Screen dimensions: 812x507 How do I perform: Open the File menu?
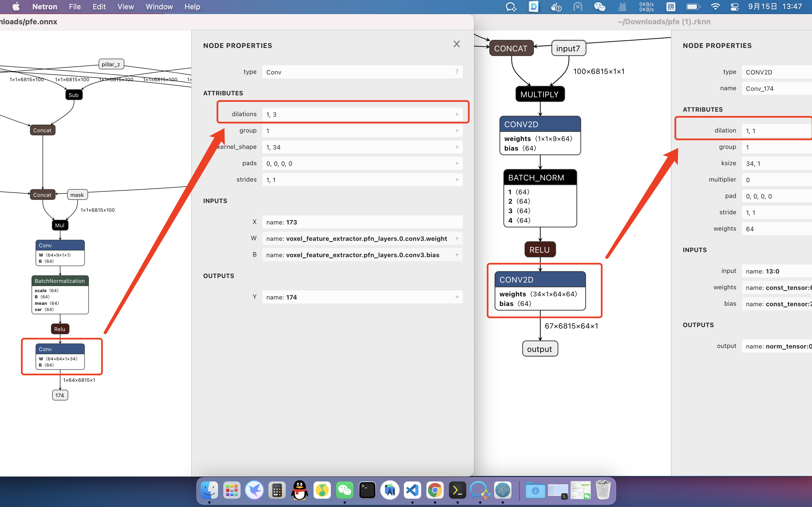[74, 7]
